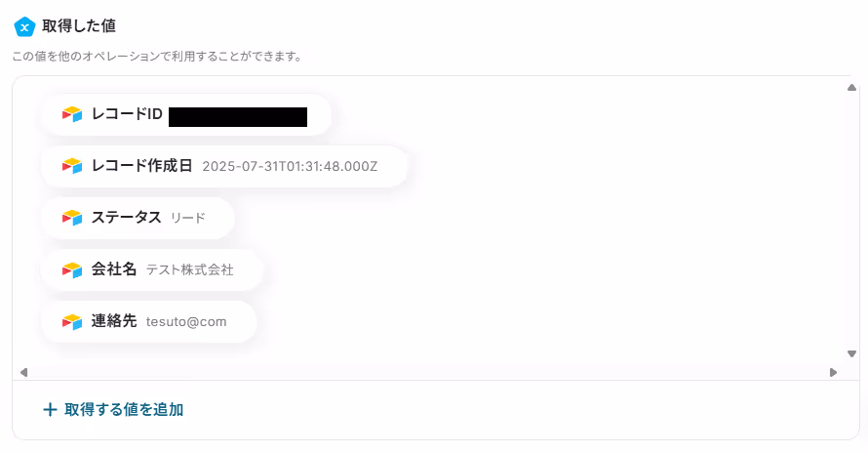
Task: Click the blue pentagon icon beside 取得した値
Action: (24, 26)
